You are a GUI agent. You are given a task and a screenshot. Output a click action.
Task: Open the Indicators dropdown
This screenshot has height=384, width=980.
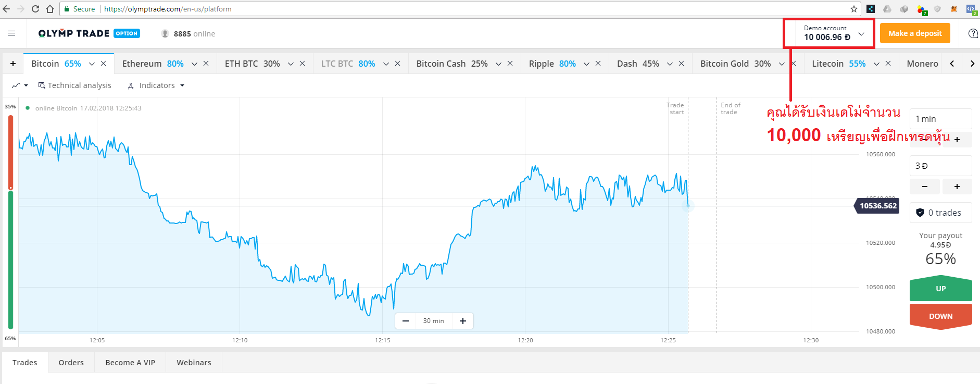156,85
